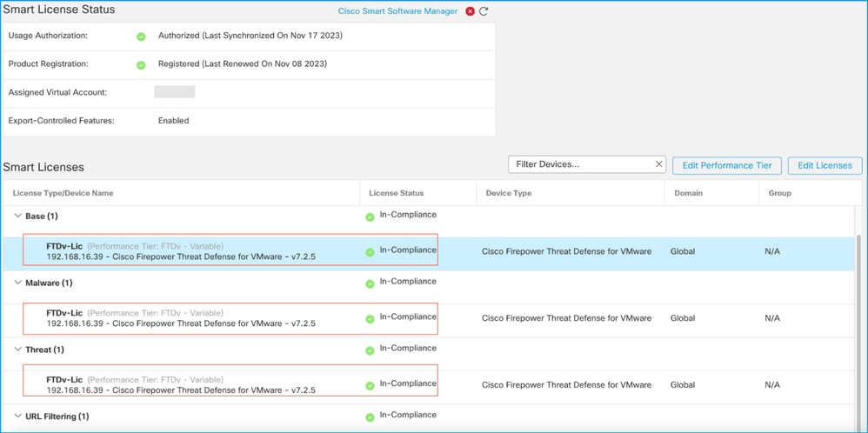
Task: Click the Export-Controlled Features label
Action: (x=62, y=121)
